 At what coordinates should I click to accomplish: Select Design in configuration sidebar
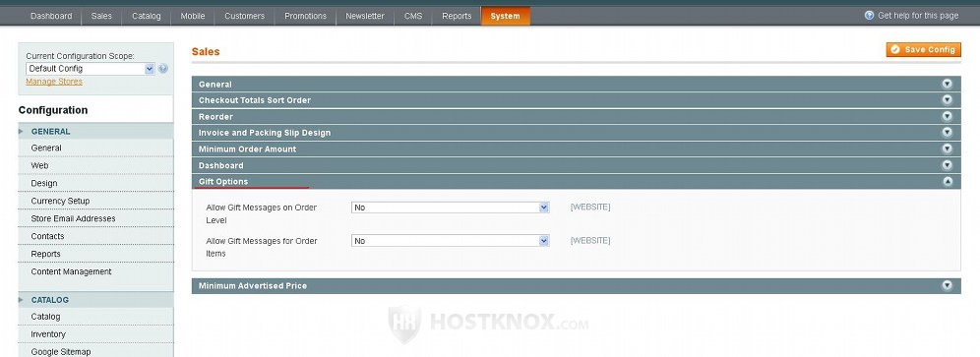tap(43, 183)
